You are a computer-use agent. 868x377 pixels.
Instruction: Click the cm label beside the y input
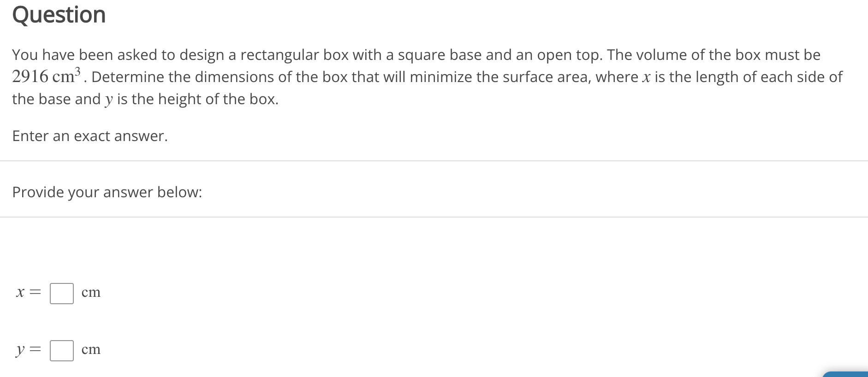tap(90, 349)
